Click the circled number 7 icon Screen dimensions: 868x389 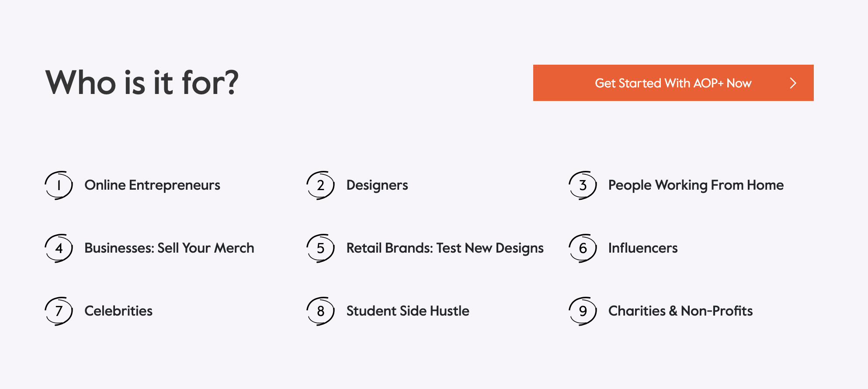[59, 311]
